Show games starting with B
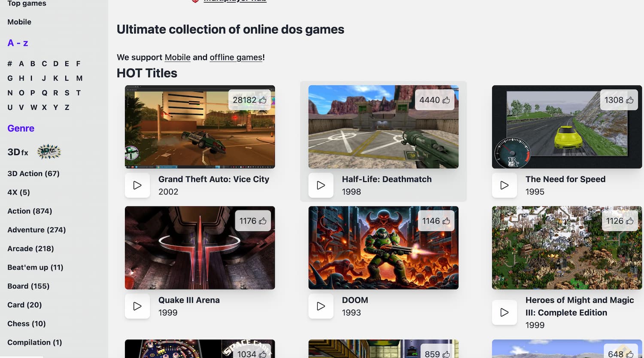The image size is (644, 358). pos(33,64)
